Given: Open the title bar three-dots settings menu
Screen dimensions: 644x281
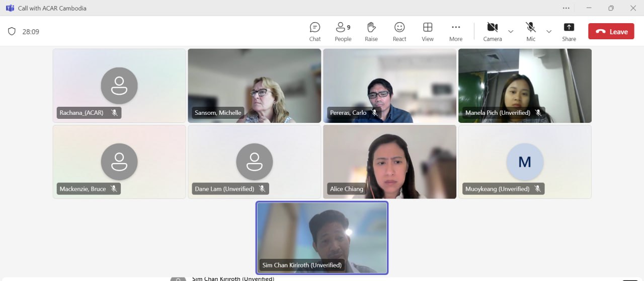Looking at the screenshot, I should tap(566, 8).
